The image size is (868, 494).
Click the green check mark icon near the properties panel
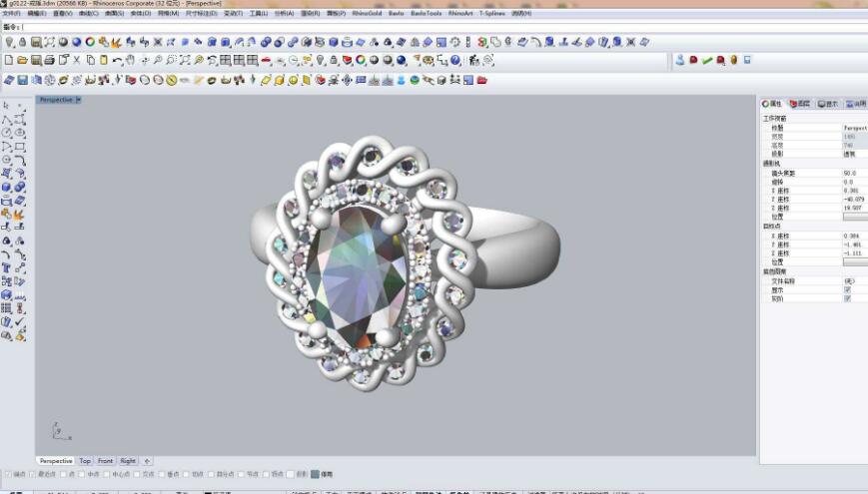tap(707, 60)
